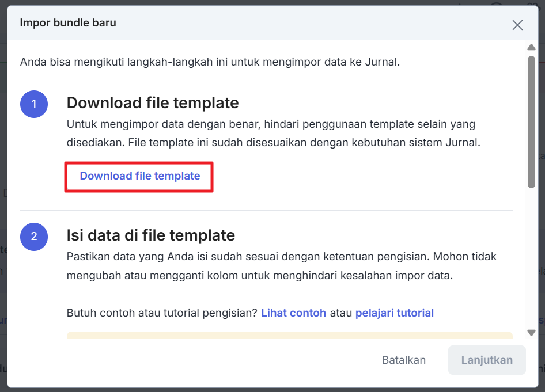Close the Impor bundle baru dialog
This screenshot has height=392, width=545.
coord(517,25)
